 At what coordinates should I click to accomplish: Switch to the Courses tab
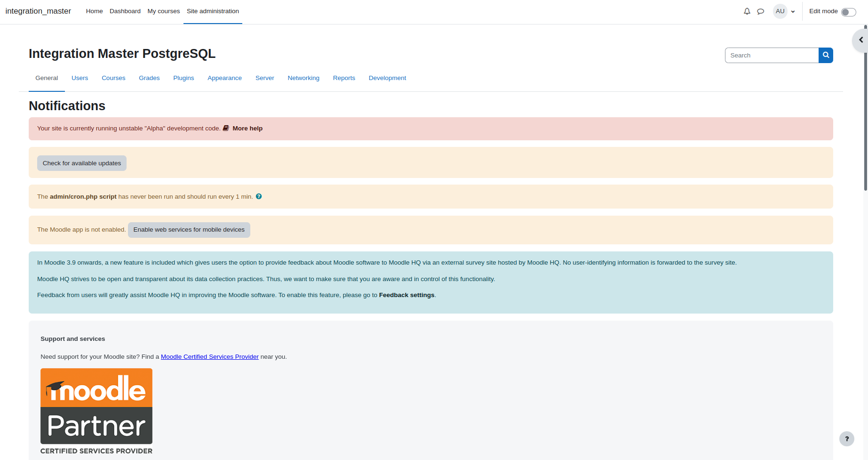tap(113, 78)
